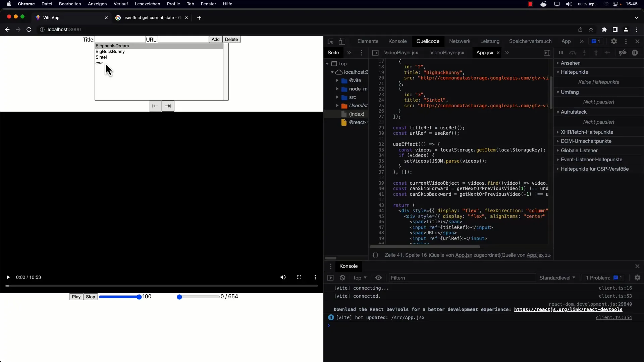Image resolution: width=644 pixels, height=362 pixels.
Task: Click the React DevTools download link
Action: [569, 309]
